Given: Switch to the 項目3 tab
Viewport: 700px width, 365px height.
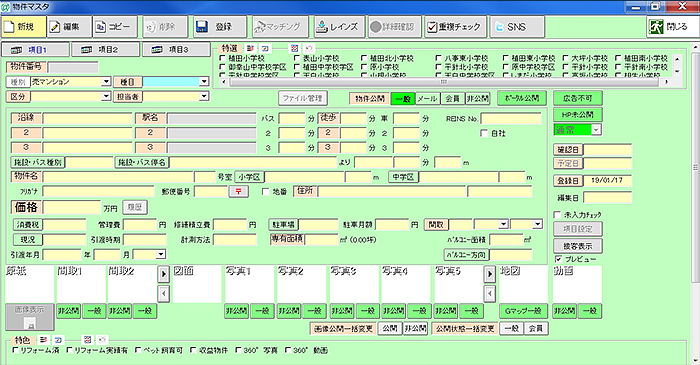Looking at the screenshot, I should pyautogui.click(x=176, y=50).
